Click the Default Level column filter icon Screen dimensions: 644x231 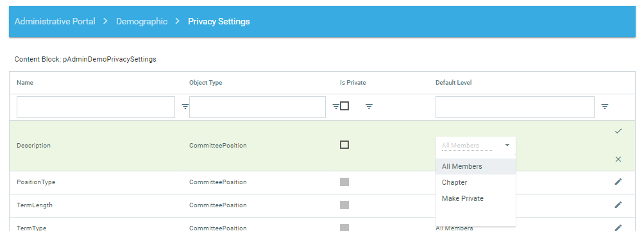(605, 107)
